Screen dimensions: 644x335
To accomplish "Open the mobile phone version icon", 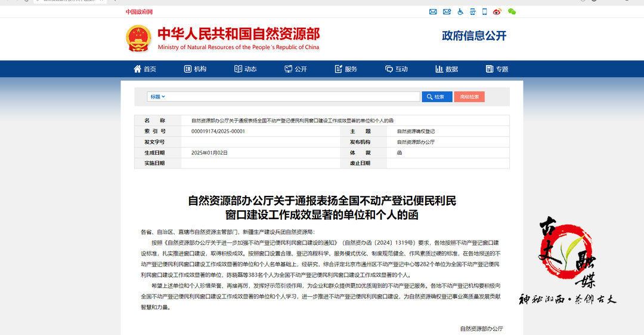I will point(485,11).
